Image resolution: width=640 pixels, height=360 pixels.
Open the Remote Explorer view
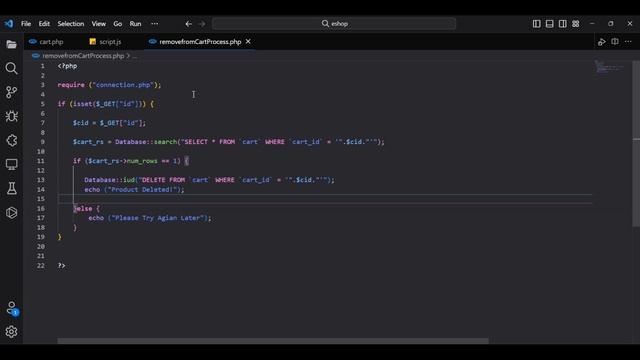[x=11, y=164]
